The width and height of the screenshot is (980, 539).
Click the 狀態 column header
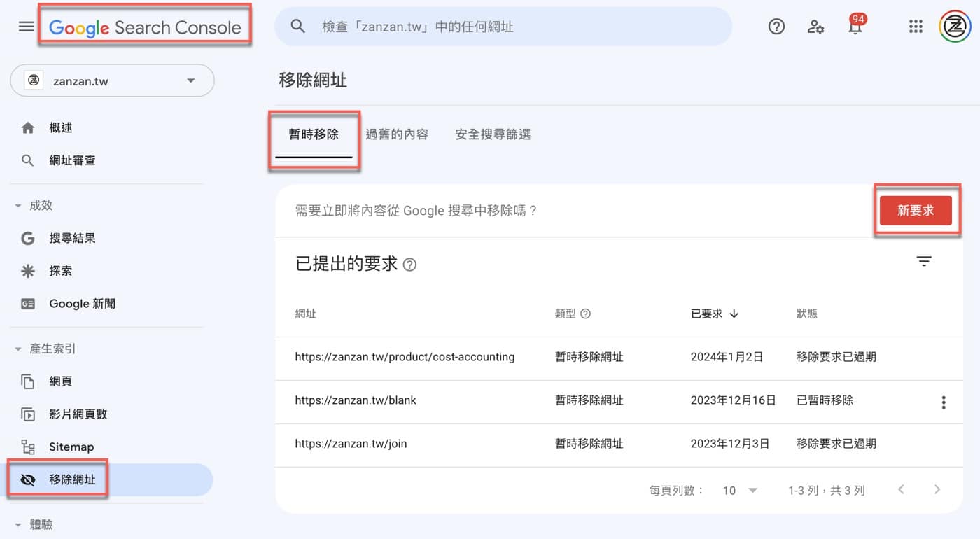point(807,314)
